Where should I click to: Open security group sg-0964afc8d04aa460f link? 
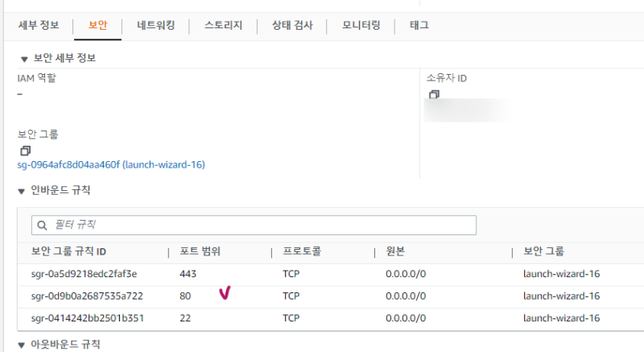point(111,165)
